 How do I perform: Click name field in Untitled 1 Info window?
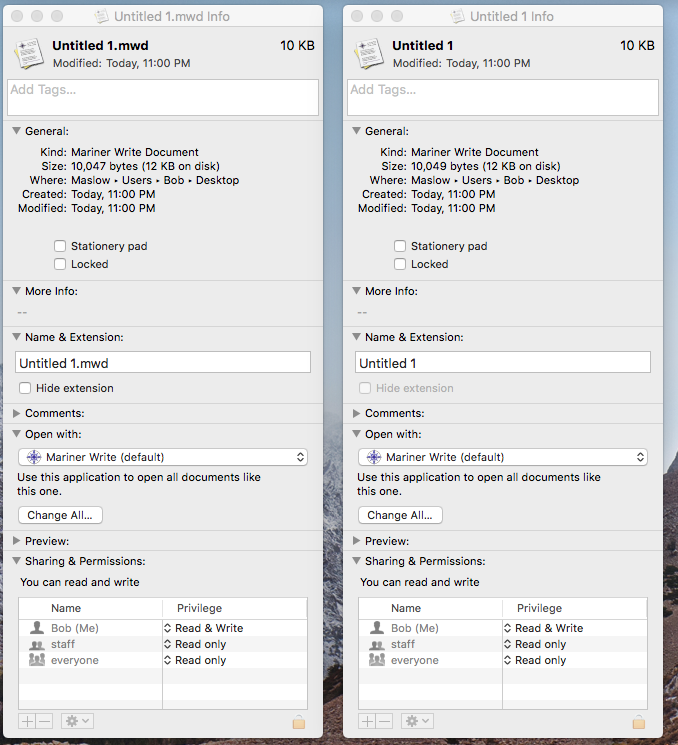(x=503, y=363)
